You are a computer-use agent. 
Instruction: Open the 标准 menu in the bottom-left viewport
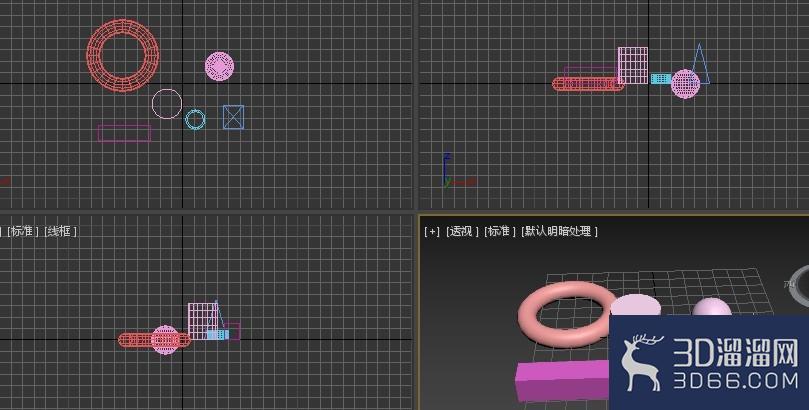tap(23, 231)
